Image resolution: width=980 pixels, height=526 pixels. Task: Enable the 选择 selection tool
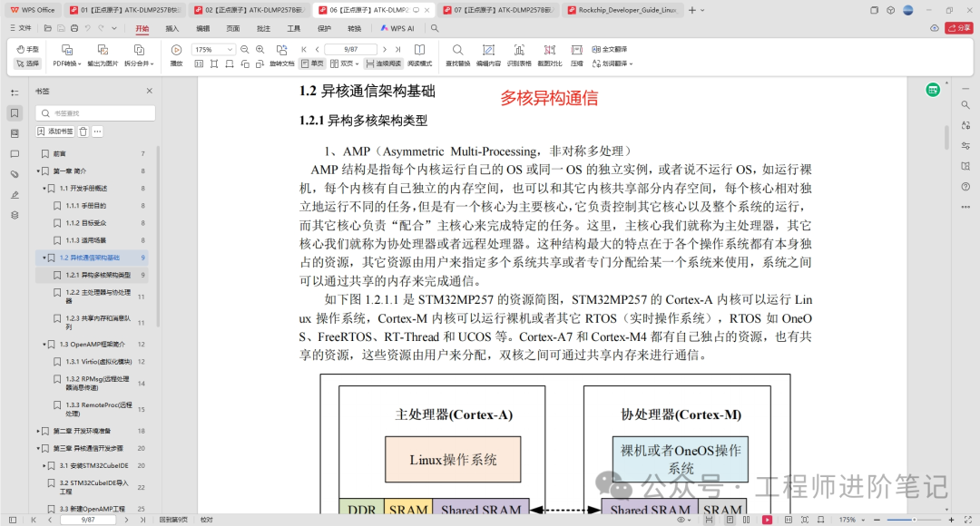pyautogui.click(x=27, y=63)
